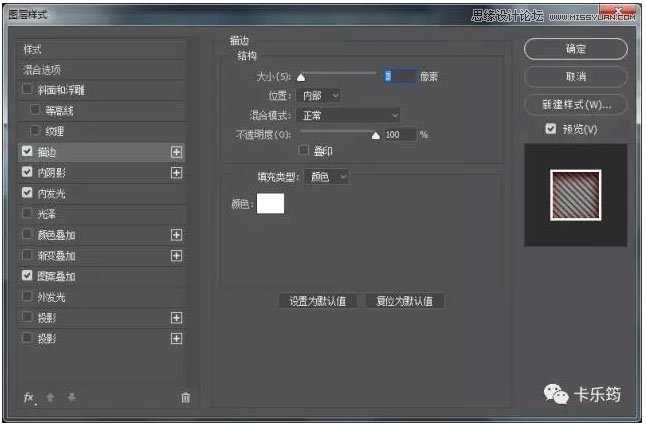The image size is (646, 425).
Task: Move the effect up with the up arrow
Action: click(x=50, y=397)
